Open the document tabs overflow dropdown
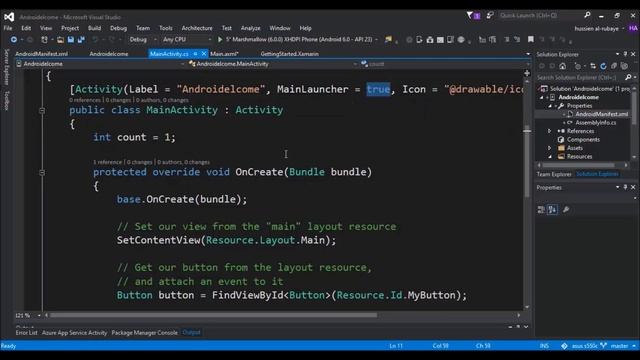Viewport: 640px width, 360px height. tap(528, 54)
